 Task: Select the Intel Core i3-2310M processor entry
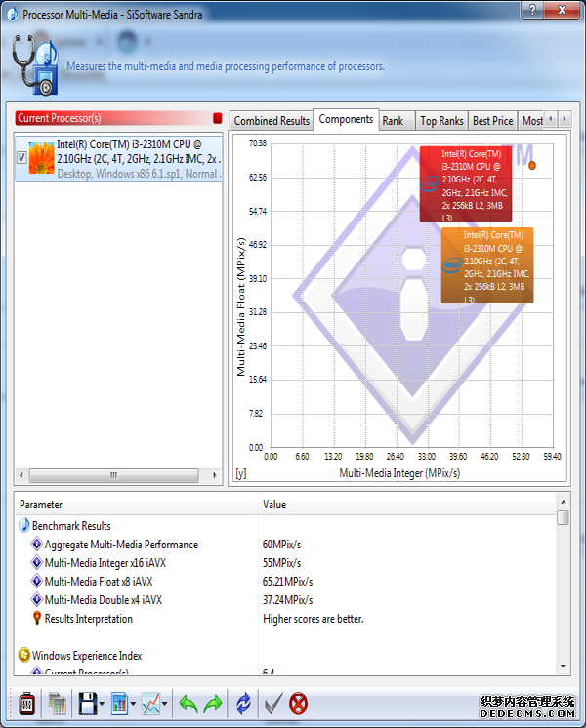pyautogui.click(x=118, y=159)
